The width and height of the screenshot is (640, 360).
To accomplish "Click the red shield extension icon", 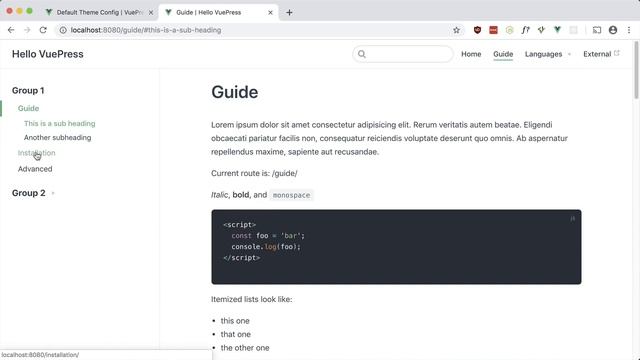I will pos(477,30).
